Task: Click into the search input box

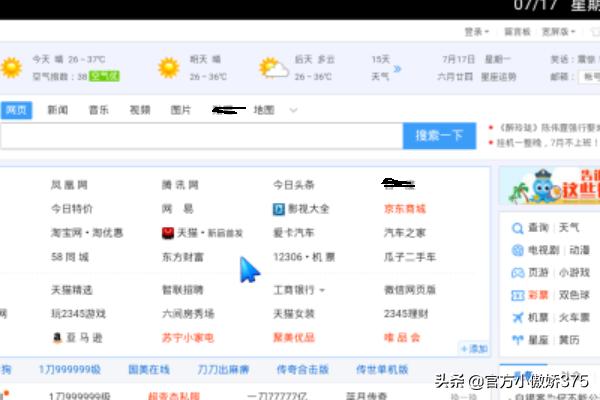Action: pyautogui.click(x=201, y=136)
